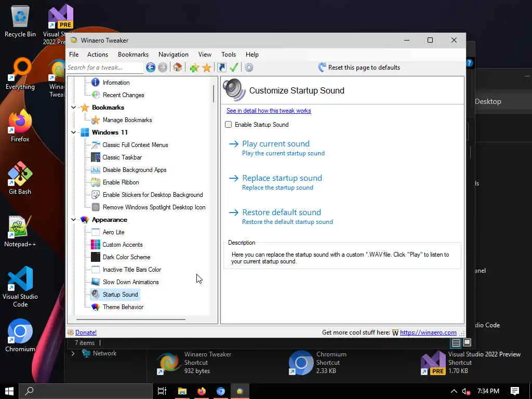Open the notification center icon
The height and width of the screenshot is (399, 532).
(x=515, y=391)
